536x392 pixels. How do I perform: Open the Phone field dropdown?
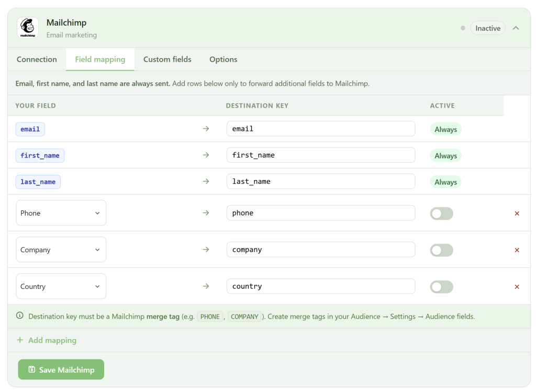pyautogui.click(x=61, y=213)
